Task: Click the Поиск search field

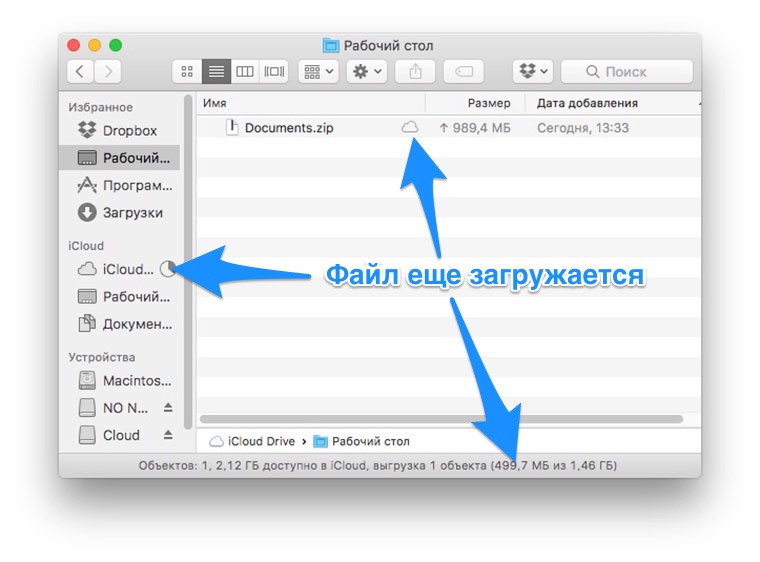Action: click(627, 72)
